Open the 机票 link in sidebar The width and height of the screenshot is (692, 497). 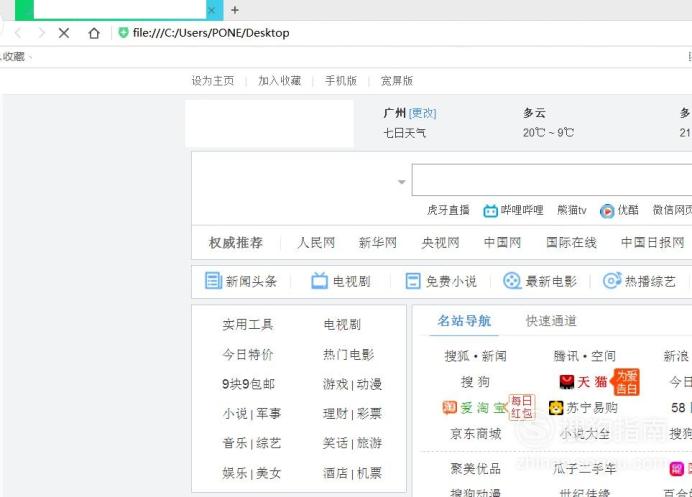(x=369, y=473)
